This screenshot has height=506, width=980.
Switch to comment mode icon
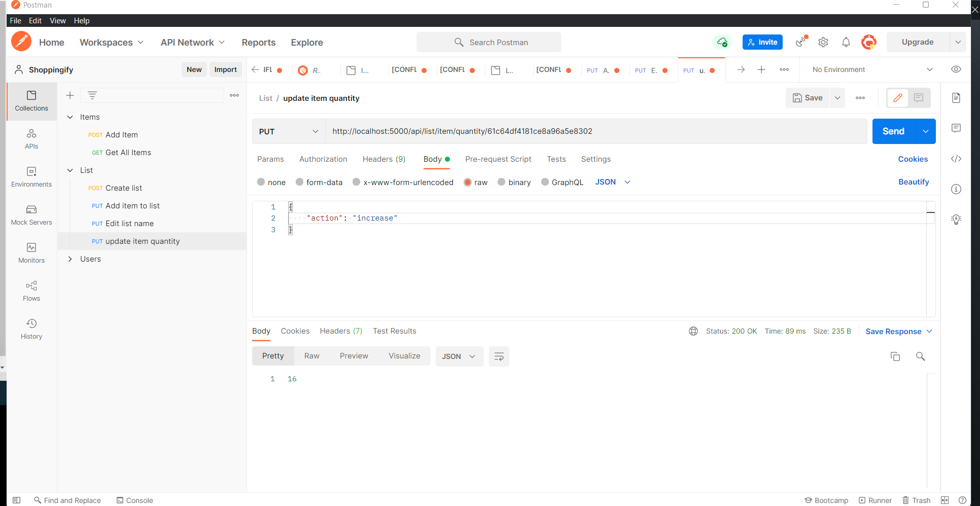919,98
